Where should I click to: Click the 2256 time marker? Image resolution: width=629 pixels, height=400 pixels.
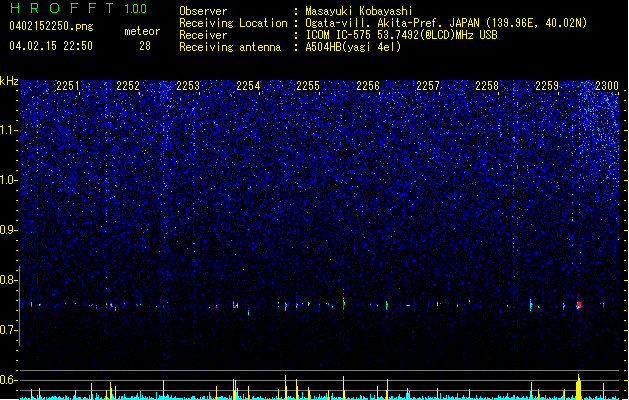(x=368, y=86)
